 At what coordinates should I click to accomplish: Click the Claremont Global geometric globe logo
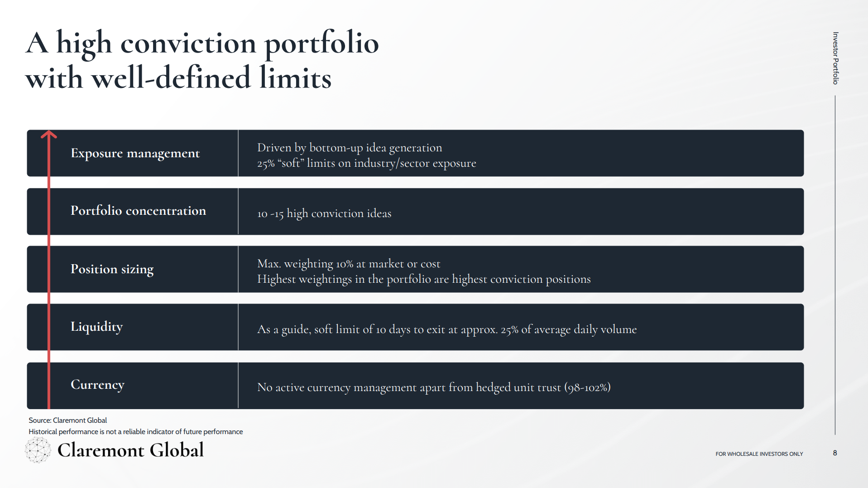click(x=38, y=450)
